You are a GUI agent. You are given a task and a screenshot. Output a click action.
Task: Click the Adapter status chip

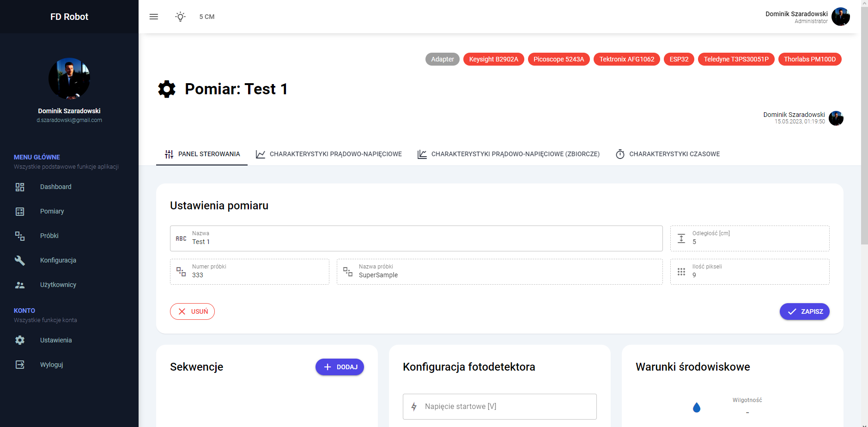tap(442, 59)
